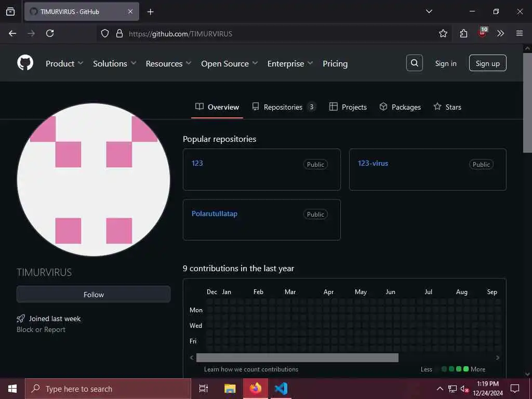
Task: Click the Windows taskbar search box
Action: click(108, 389)
